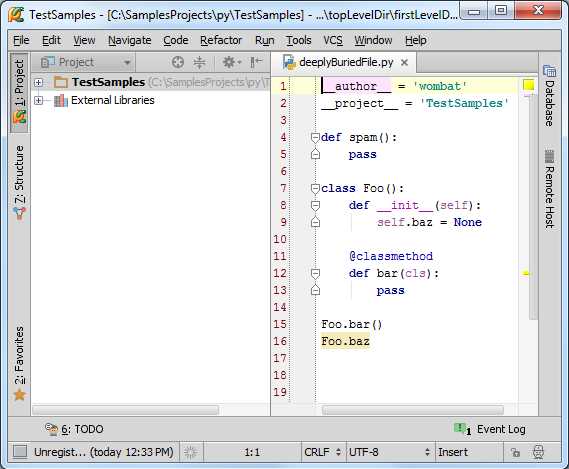Toggle the read-only lock icon in status bar
This screenshot has height=469, width=569.
[x=515, y=452]
